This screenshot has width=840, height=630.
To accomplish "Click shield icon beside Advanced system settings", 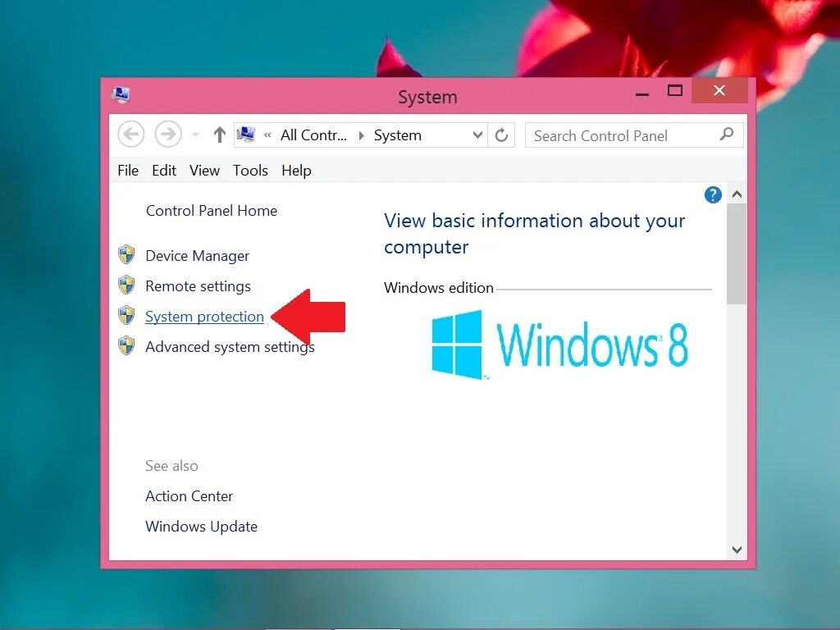I will click(126, 345).
